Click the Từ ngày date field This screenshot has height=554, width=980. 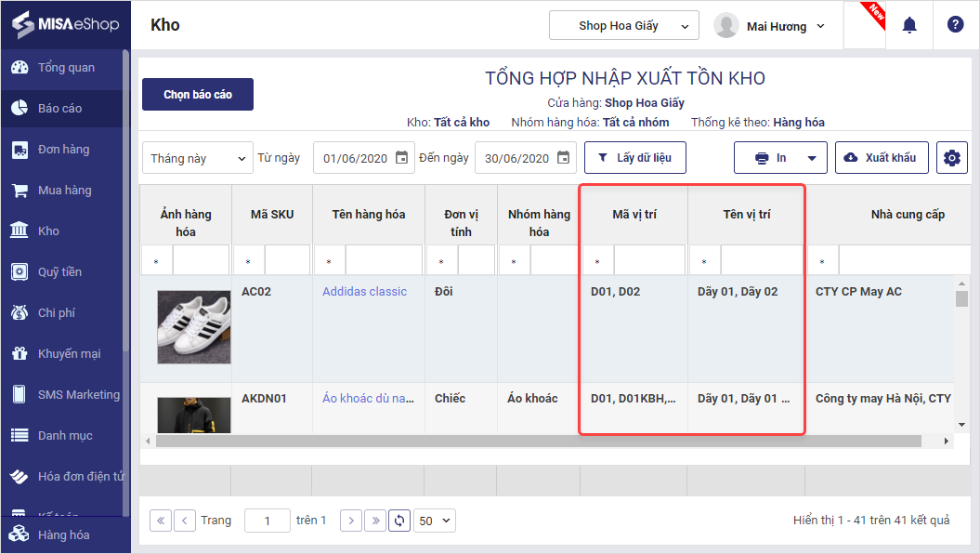point(355,158)
